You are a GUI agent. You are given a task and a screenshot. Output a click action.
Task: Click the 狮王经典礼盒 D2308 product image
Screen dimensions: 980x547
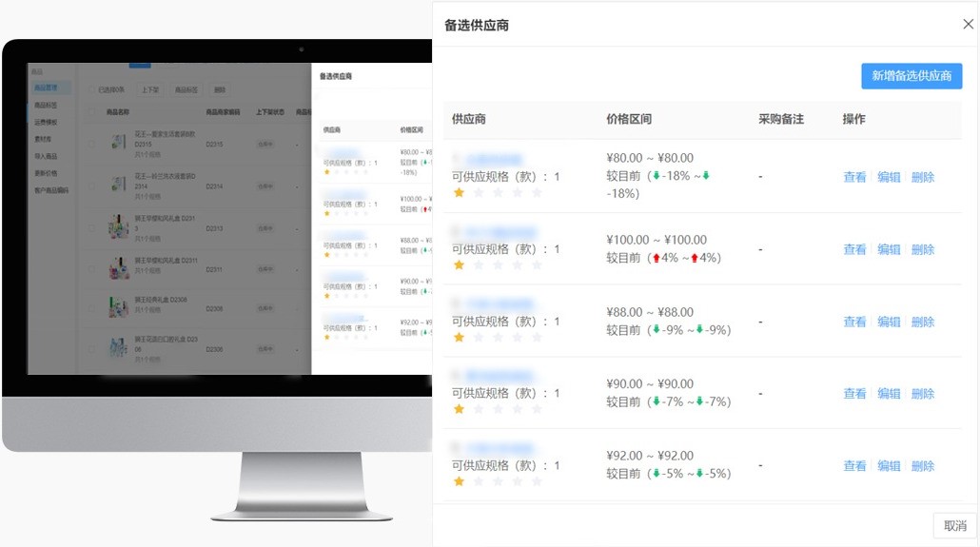coord(119,307)
